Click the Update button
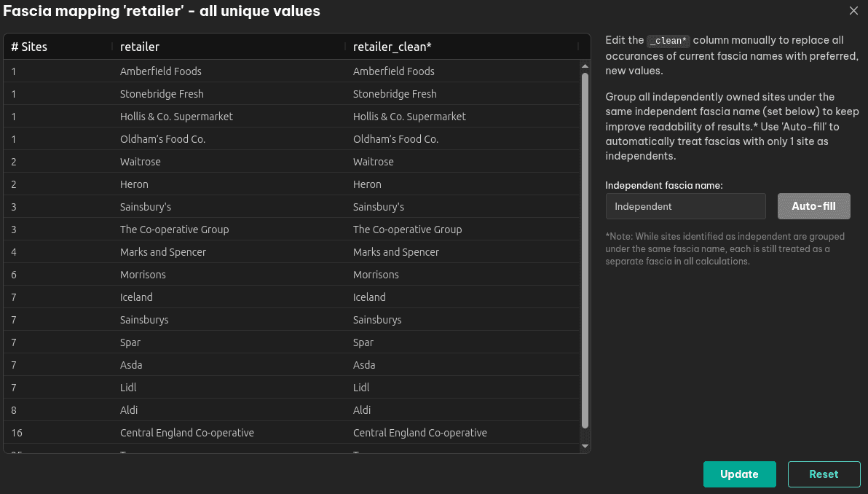Viewport: 868px width, 494px height. (x=740, y=474)
